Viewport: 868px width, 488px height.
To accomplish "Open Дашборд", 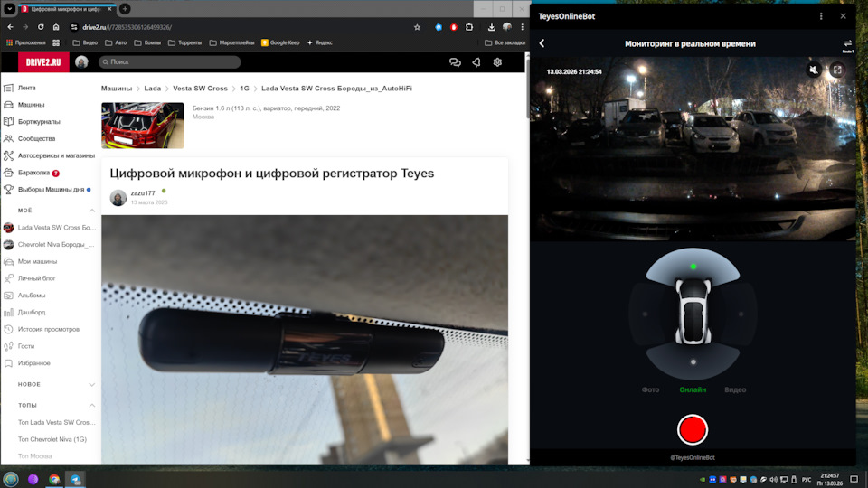I will coord(32,312).
